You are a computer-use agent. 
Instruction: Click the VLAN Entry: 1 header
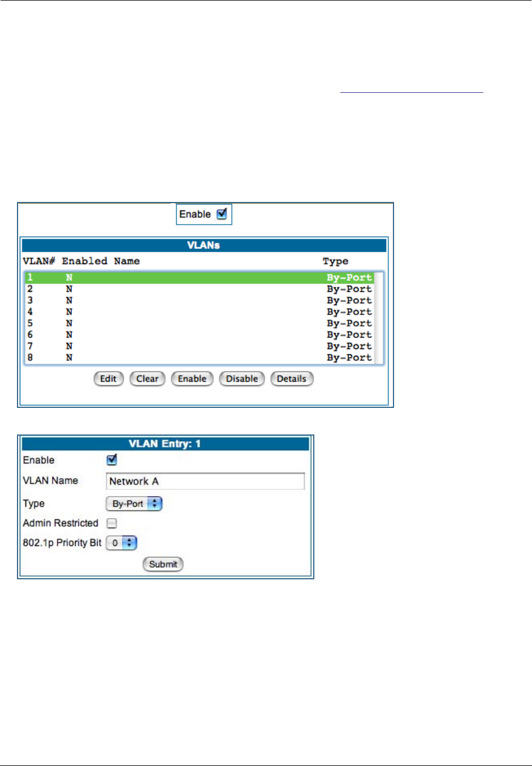165,444
